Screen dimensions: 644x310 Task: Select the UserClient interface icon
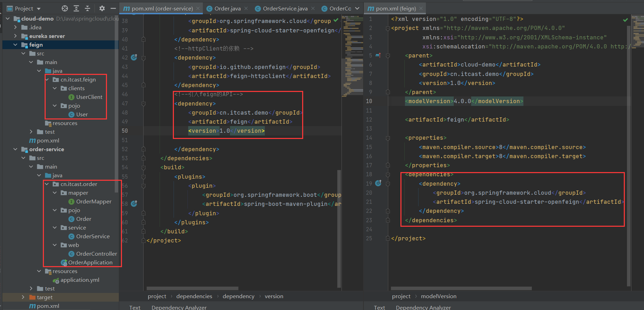71,97
